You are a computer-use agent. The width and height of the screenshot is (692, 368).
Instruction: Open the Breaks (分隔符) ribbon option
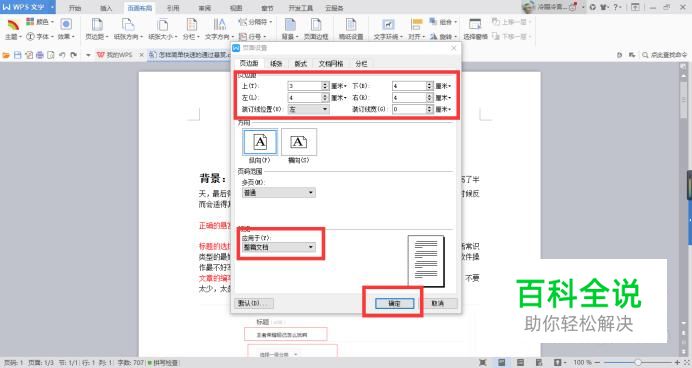pyautogui.click(x=255, y=22)
